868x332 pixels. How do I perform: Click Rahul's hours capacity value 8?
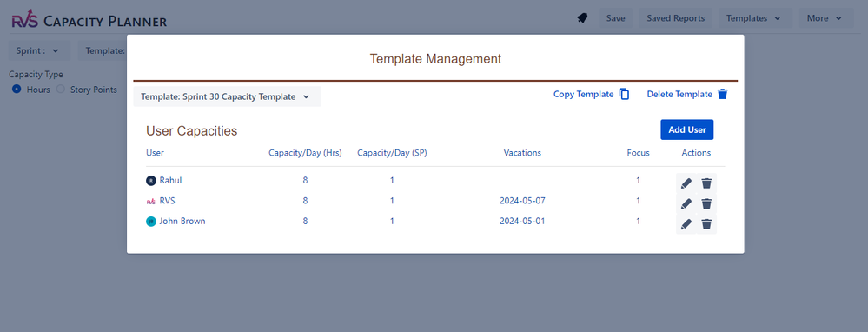(x=305, y=181)
